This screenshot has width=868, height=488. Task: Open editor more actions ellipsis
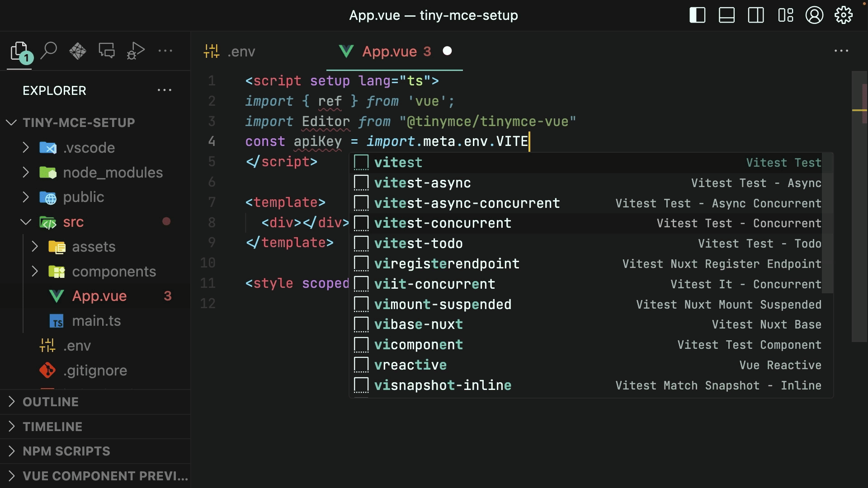[841, 51]
